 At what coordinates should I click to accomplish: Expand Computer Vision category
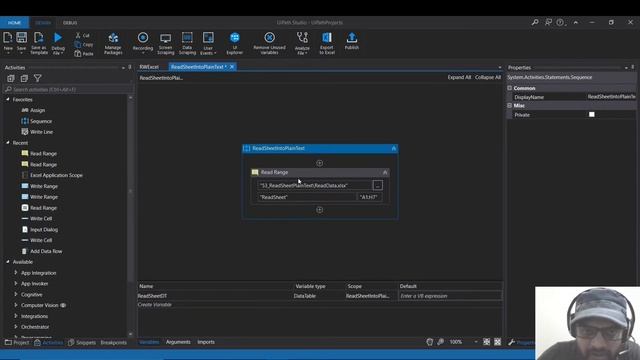point(16,305)
